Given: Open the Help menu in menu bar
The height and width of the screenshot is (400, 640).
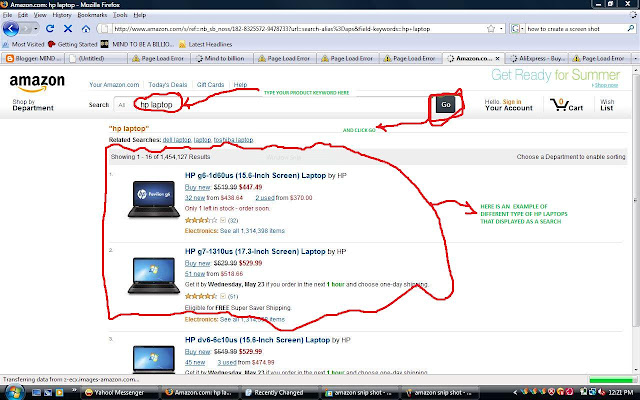Looking at the screenshot, I should 140,15.
